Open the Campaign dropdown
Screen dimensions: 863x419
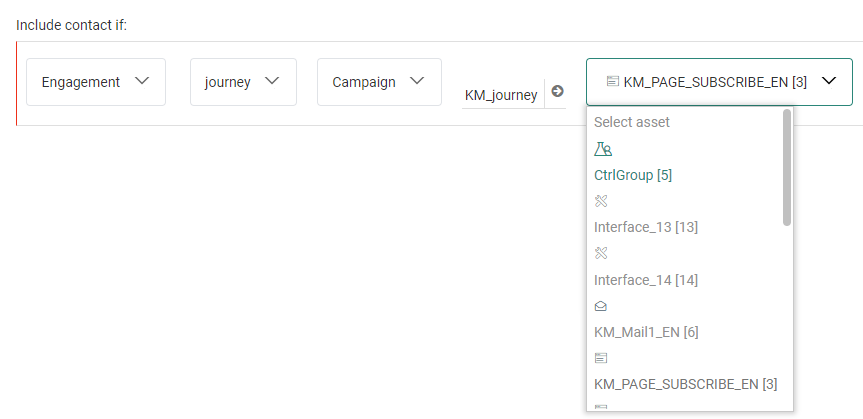coord(379,82)
